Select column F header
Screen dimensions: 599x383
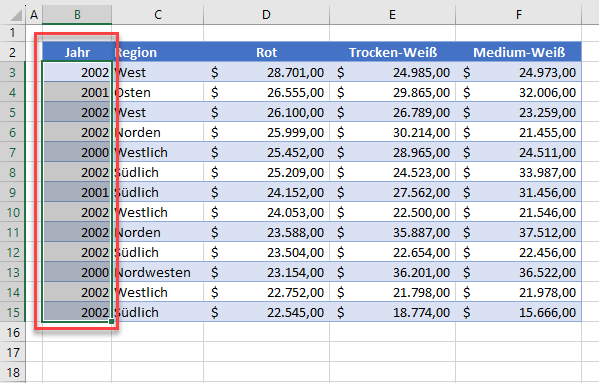[518, 15]
